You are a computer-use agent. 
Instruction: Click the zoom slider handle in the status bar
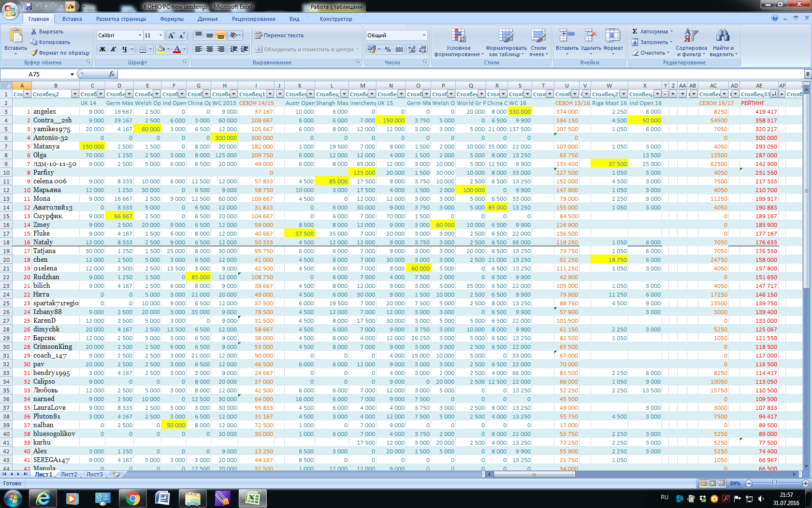tap(774, 483)
